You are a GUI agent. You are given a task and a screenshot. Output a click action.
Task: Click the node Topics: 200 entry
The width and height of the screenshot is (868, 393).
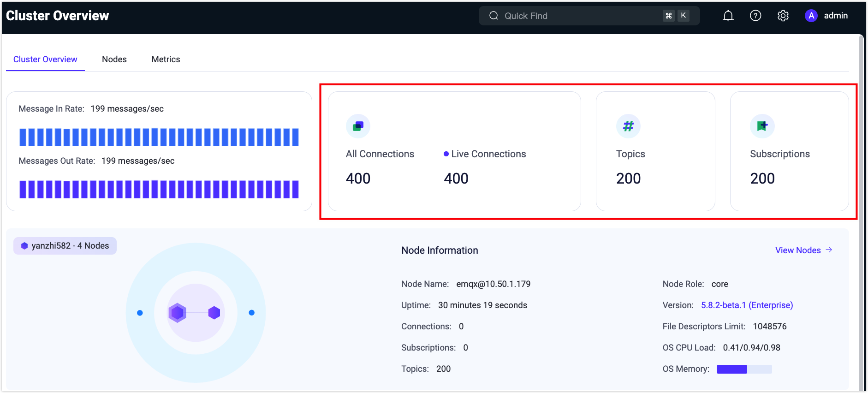[x=426, y=369]
